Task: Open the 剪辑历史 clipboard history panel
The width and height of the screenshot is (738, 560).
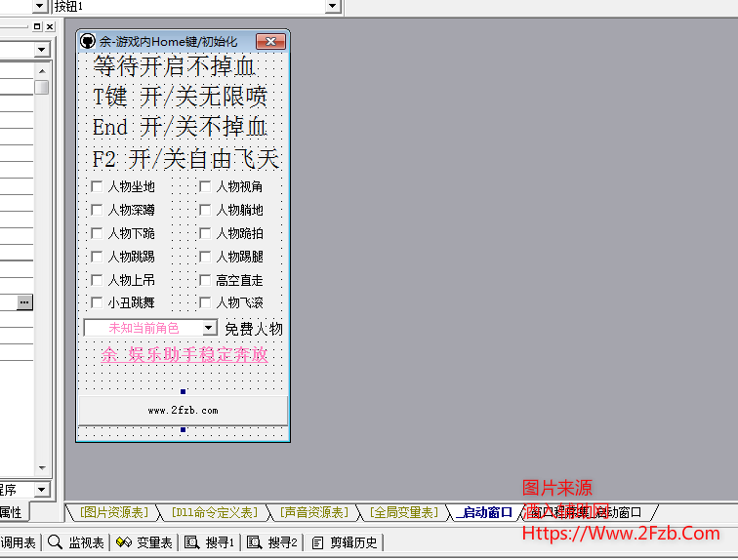Action: [x=347, y=542]
